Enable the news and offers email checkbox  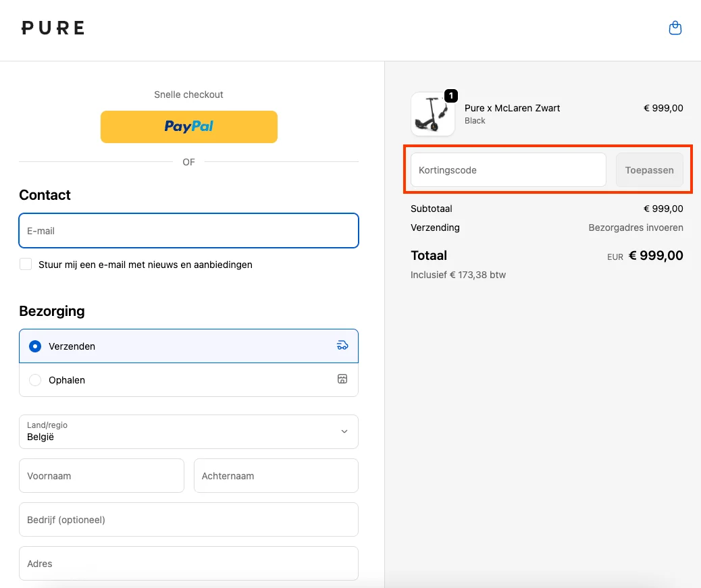coord(26,265)
